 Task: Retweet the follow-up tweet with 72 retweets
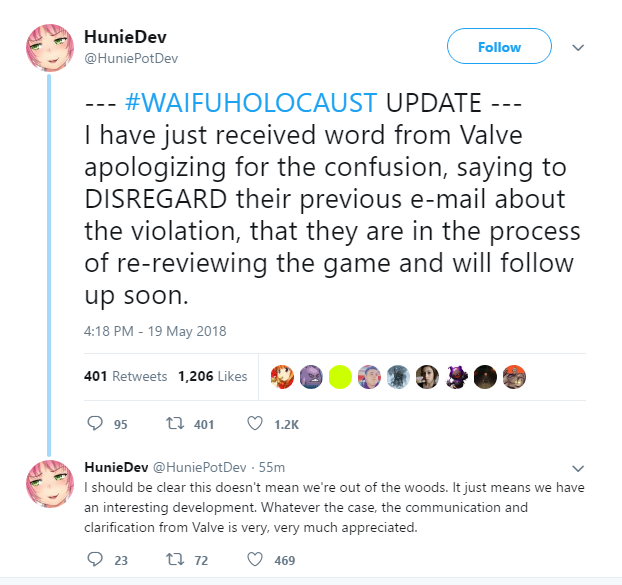175,559
